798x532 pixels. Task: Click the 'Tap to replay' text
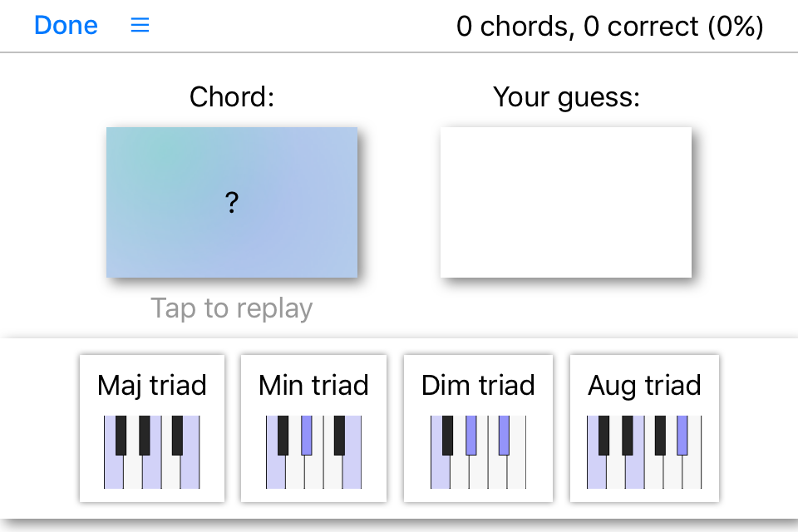[x=232, y=308]
